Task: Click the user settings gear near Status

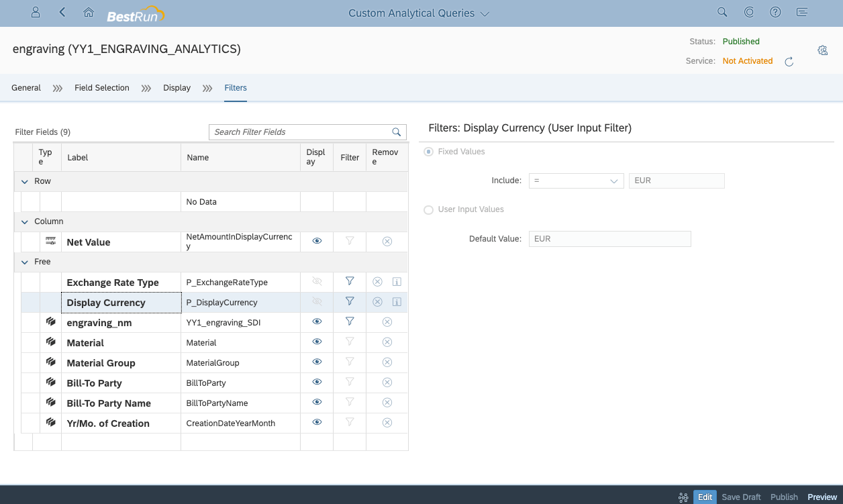Action: 822,50
